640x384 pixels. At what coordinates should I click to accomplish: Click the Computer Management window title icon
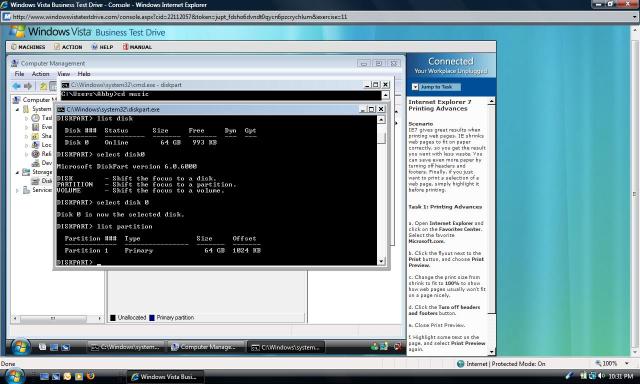pos(15,63)
